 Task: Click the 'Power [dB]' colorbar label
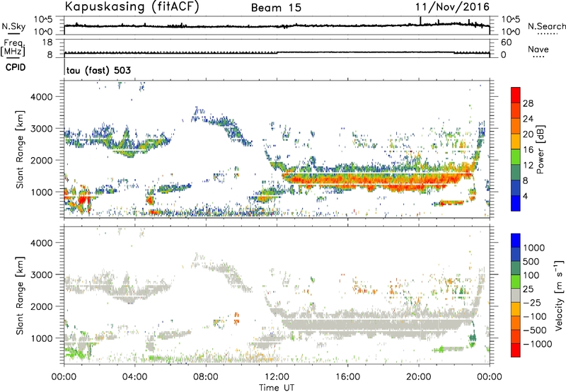tap(540, 149)
